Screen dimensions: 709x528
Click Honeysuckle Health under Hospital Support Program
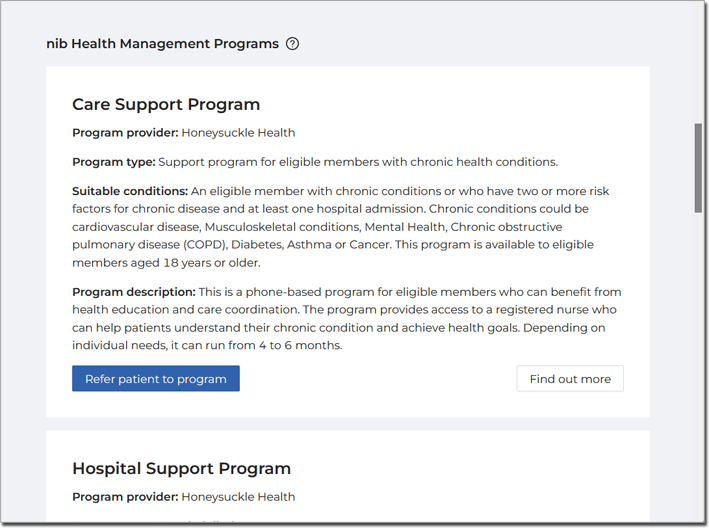[x=238, y=497]
